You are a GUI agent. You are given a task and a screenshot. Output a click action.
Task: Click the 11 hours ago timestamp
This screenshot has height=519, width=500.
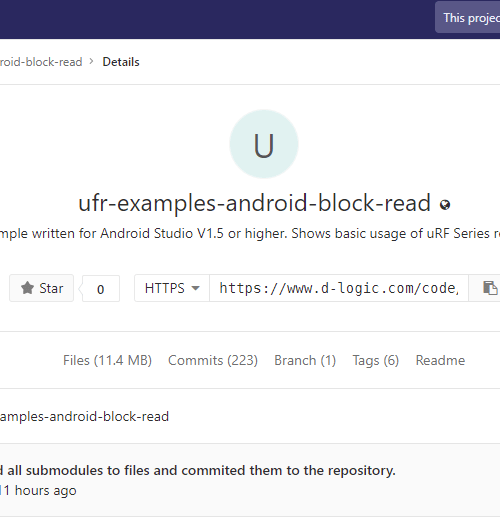point(38,491)
